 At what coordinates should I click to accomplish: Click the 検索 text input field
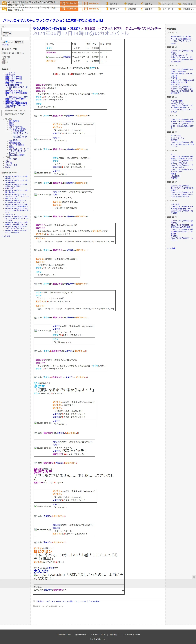[x=15, y=29]
